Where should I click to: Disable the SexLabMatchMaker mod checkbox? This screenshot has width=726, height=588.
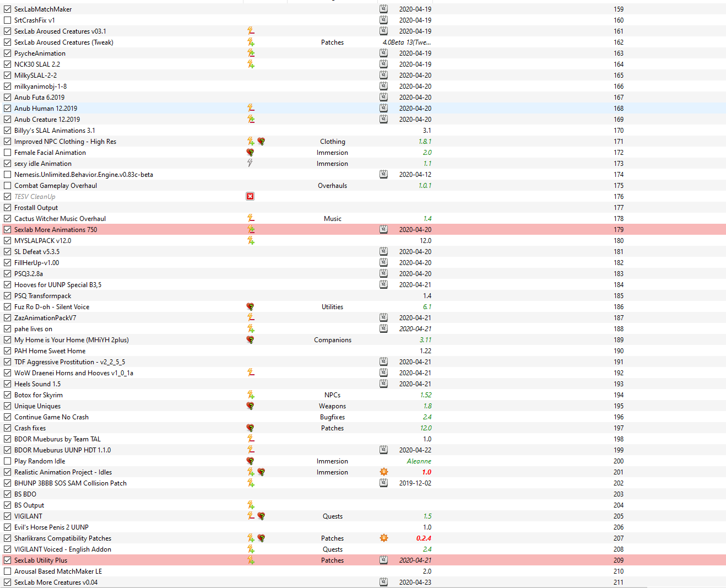click(7, 9)
